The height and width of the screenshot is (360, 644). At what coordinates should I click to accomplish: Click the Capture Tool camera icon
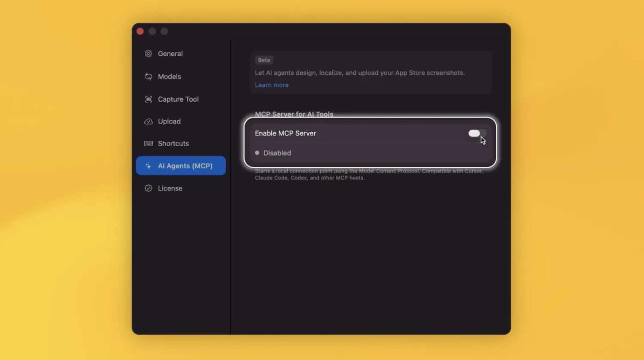pyautogui.click(x=148, y=99)
